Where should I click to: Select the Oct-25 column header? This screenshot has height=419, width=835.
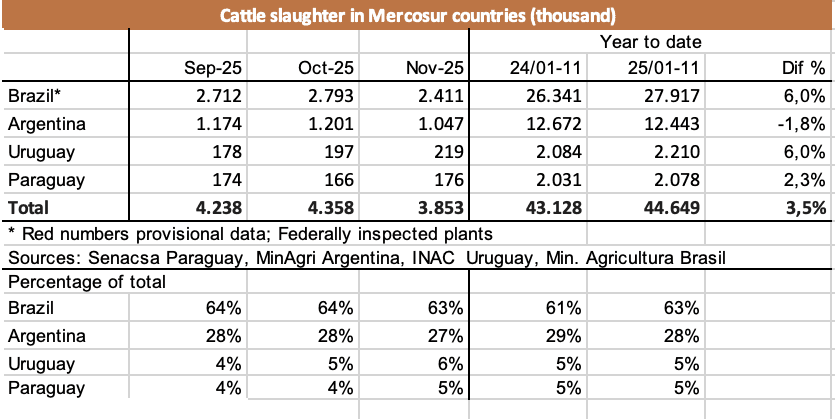324,68
